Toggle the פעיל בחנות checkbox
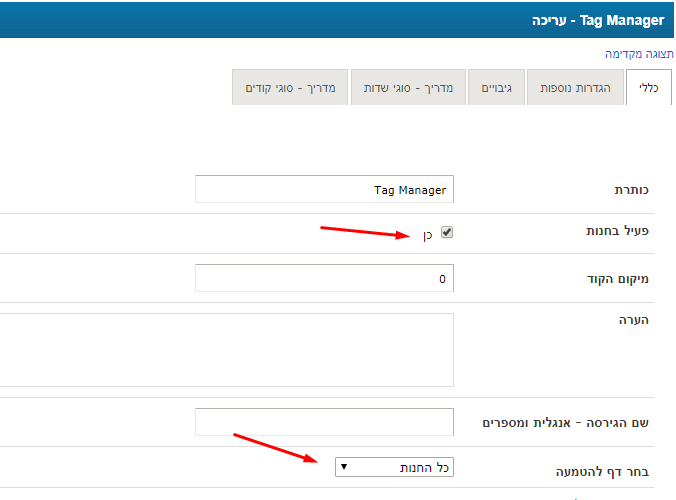The width and height of the screenshot is (676, 500). [x=447, y=232]
